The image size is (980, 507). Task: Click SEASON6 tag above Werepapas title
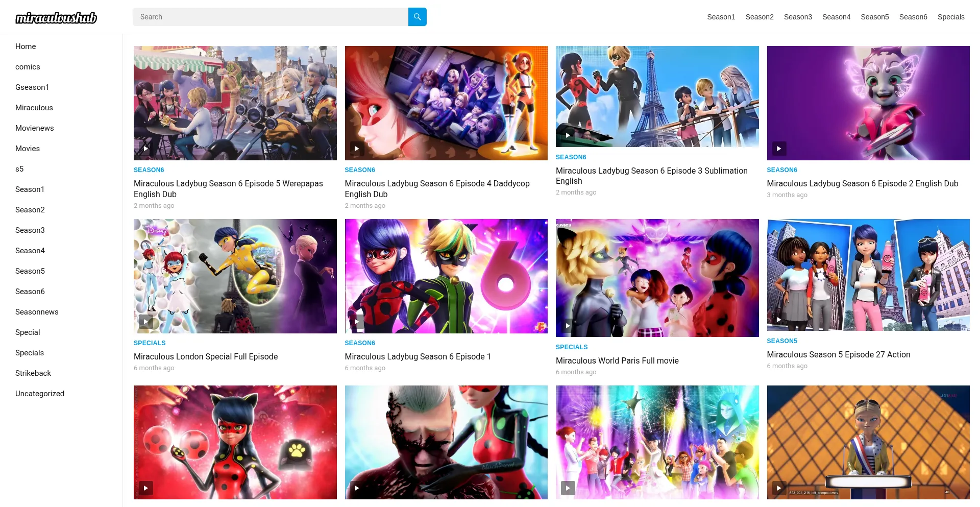[149, 170]
